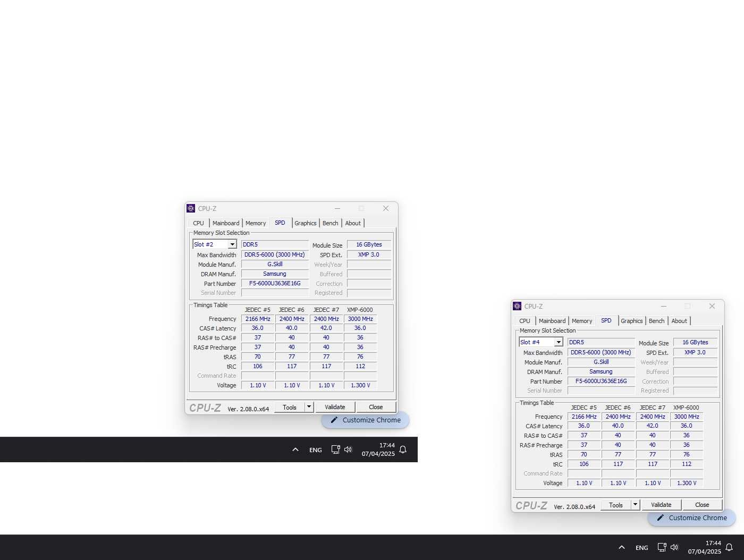Select the SPD tab in Slot #4 window
744x560 pixels.
tap(606, 320)
